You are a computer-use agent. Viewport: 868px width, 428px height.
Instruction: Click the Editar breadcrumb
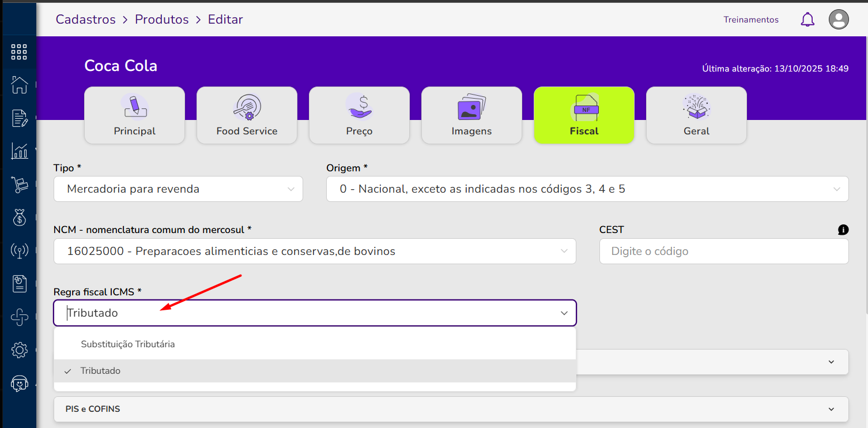(225, 20)
